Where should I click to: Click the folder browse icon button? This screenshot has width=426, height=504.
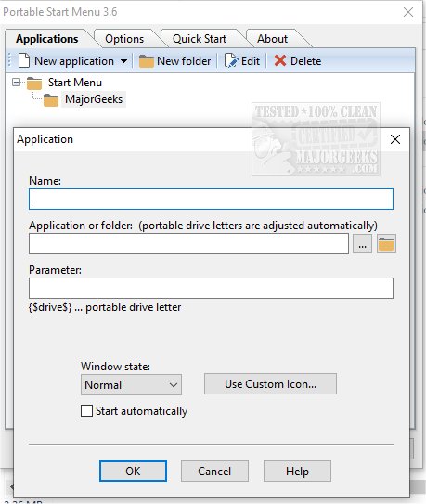tap(386, 244)
